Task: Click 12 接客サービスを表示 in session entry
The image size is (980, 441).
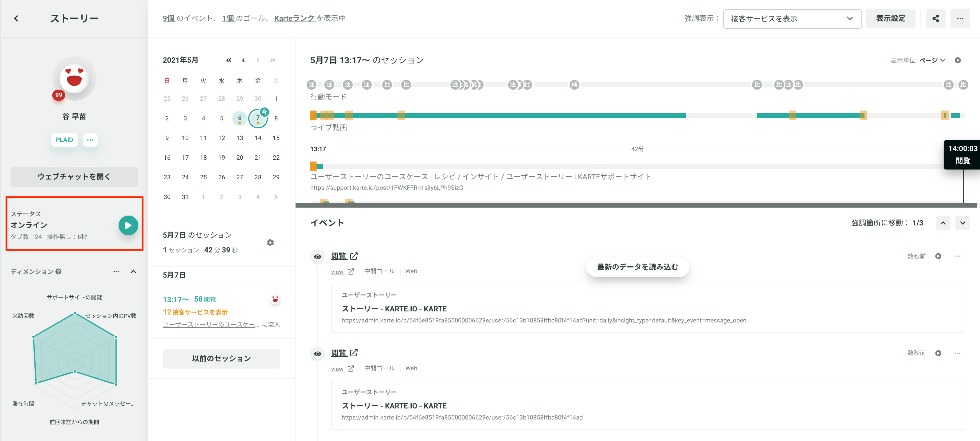Action: pyautogui.click(x=195, y=312)
